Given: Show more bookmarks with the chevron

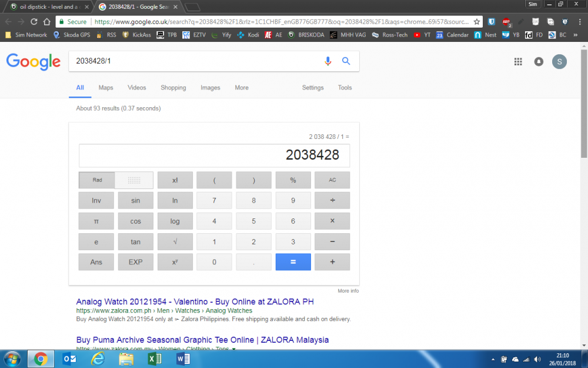Looking at the screenshot, I should 575,35.
